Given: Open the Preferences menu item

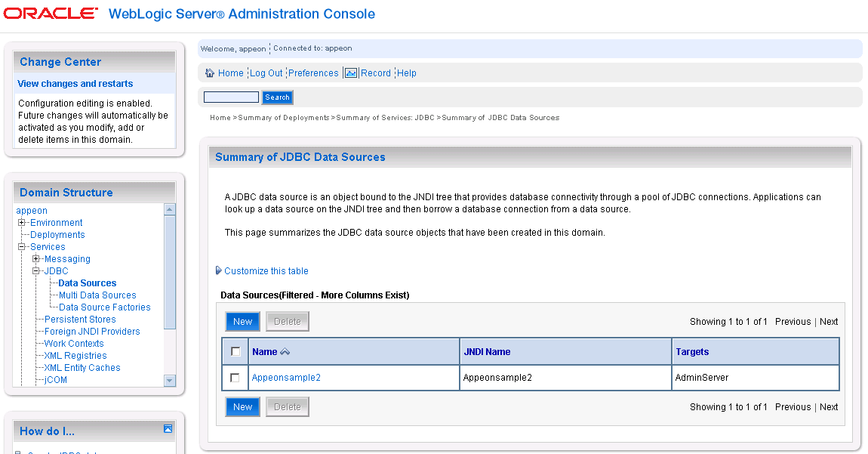Looking at the screenshot, I should point(313,73).
